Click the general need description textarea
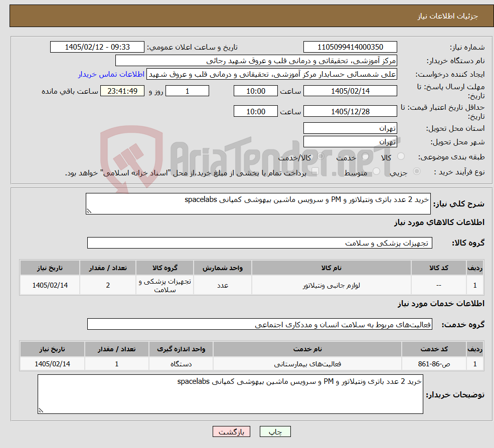The height and width of the screenshot is (448, 494). point(258,203)
